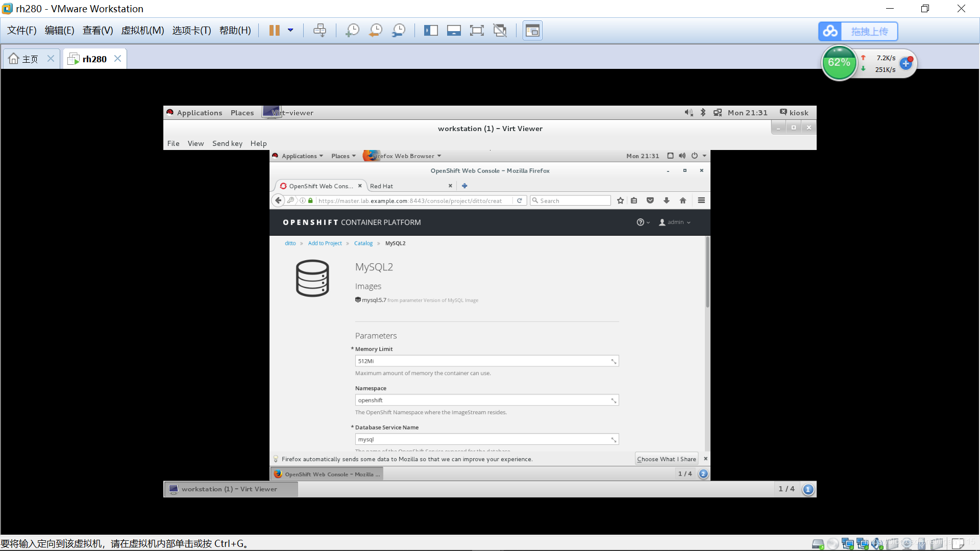Close the rh280 VM tab

click(x=118, y=59)
